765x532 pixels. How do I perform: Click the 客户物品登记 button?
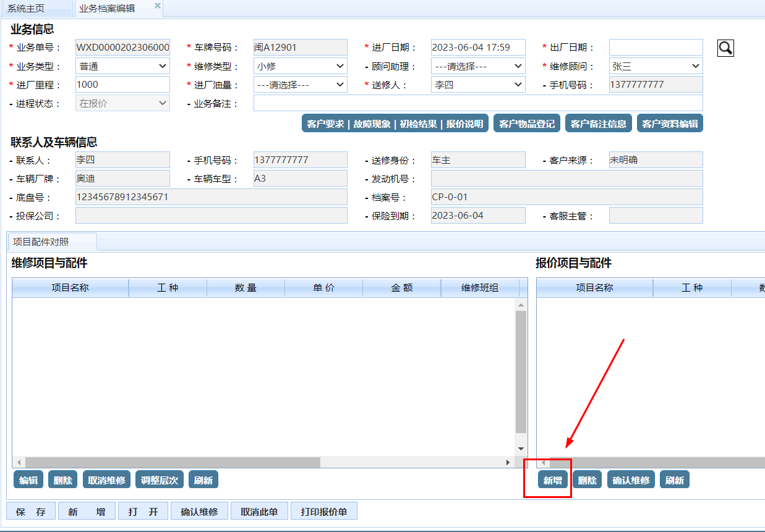tap(527, 124)
